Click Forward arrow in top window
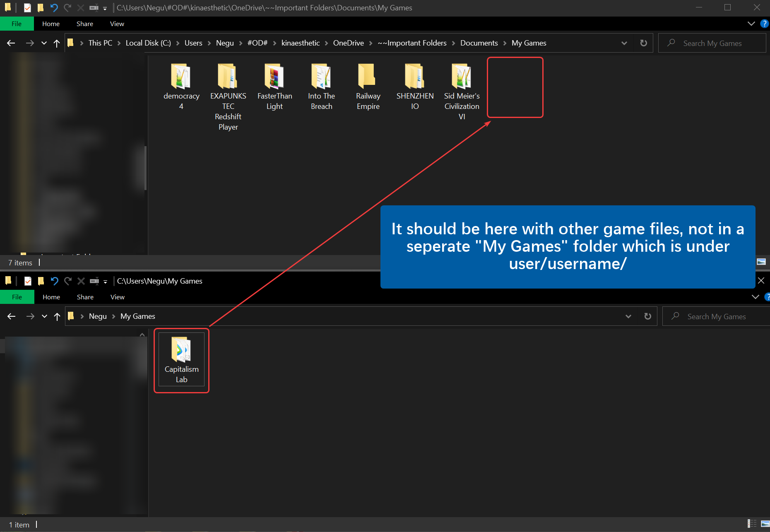Viewport: 770px width, 532px height. 30,43
